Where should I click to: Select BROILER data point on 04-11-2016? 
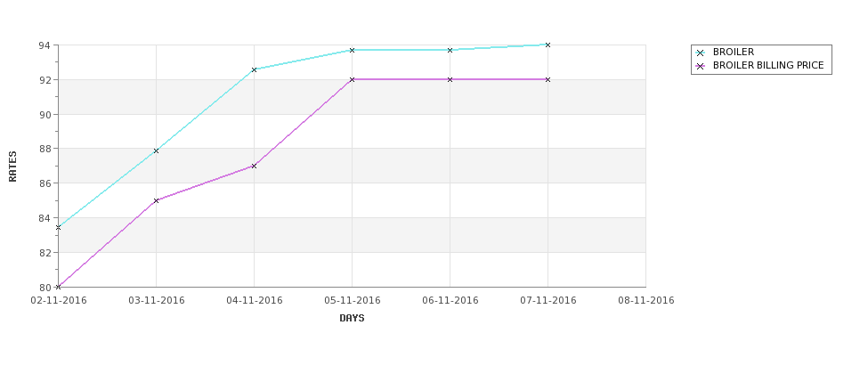click(x=254, y=69)
